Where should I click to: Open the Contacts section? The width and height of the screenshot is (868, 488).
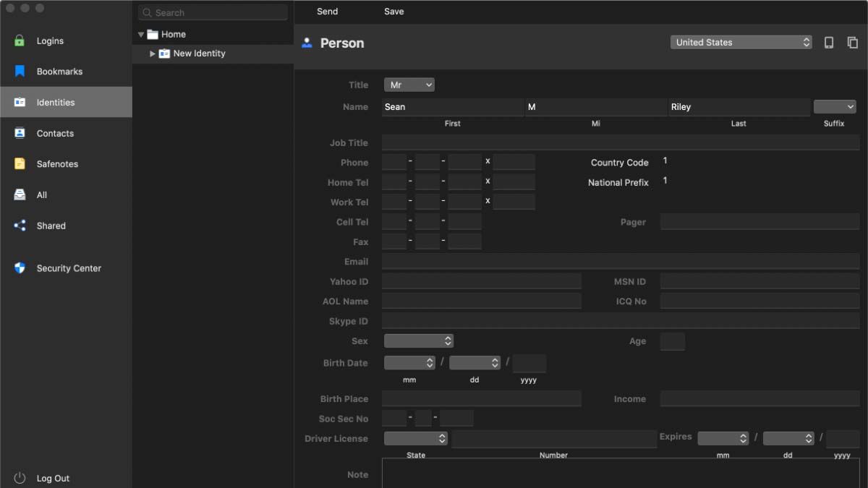19,133
